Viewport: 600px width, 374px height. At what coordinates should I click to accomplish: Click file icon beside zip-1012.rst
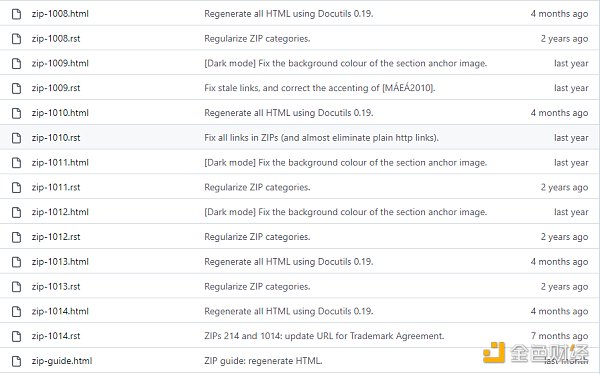16,237
